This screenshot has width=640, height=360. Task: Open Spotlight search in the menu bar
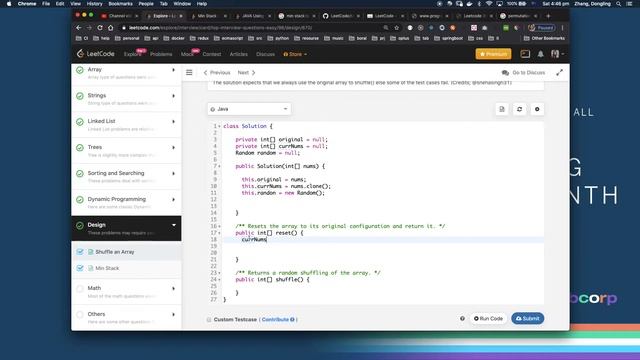pyautogui.click(x=619, y=4)
